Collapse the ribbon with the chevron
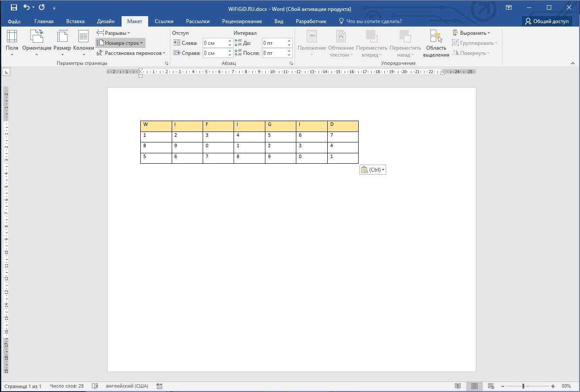 (573, 64)
